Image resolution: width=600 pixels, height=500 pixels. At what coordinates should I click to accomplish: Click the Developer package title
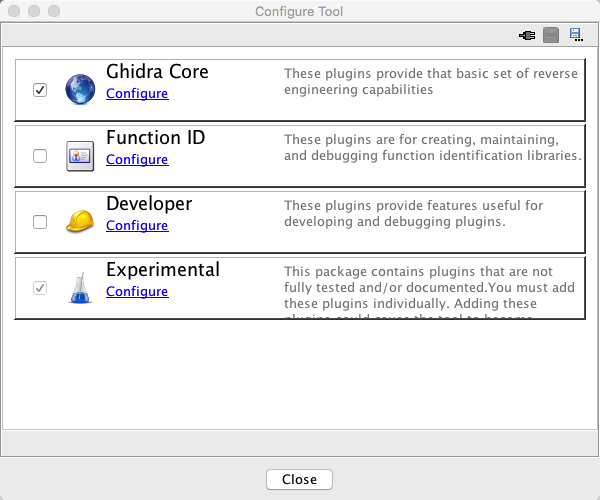pos(149,204)
